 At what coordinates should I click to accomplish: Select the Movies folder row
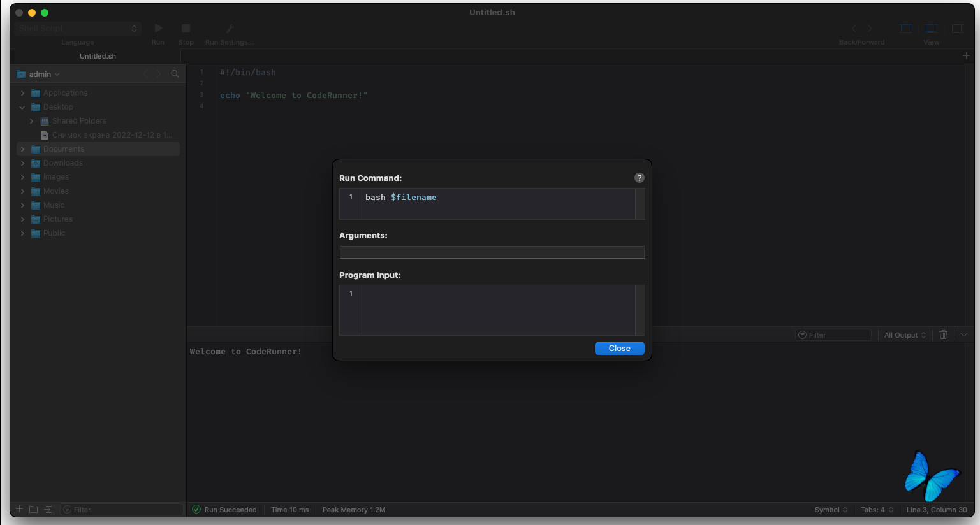click(x=98, y=191)
